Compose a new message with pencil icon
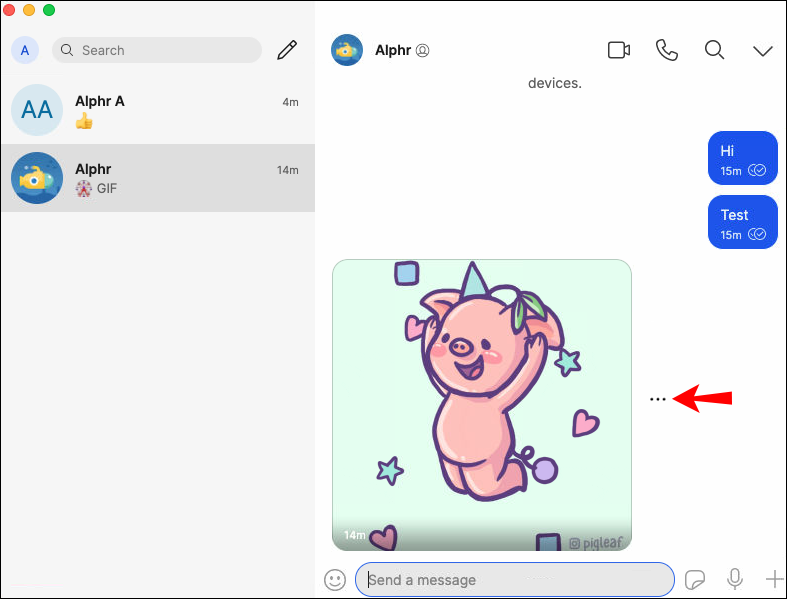 [287, 50]
